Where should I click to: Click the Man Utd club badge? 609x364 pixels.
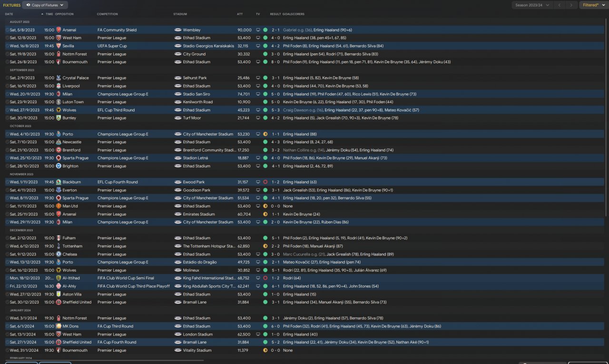point(58,206)
